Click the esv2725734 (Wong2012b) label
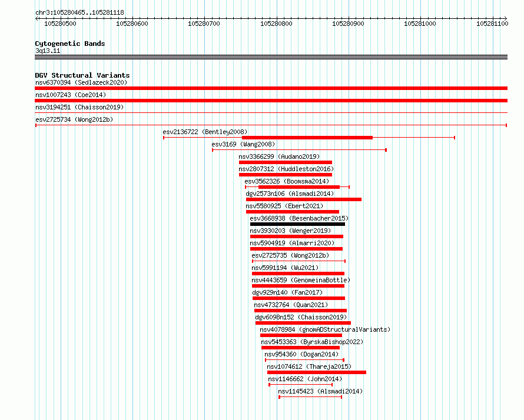Screen dimensions: 524x420 pyautogui.click(x=74, y=119)
